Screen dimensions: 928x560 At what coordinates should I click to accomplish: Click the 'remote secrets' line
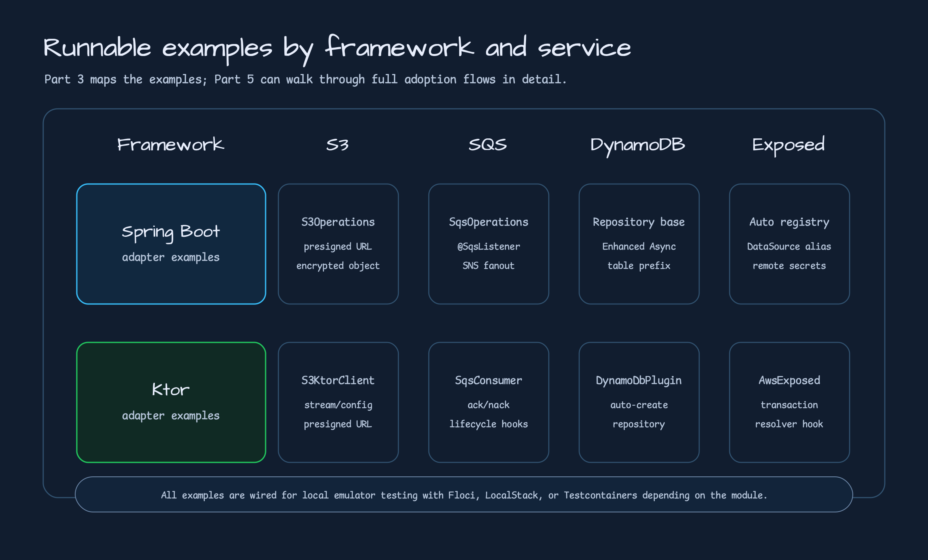[789, 266]
